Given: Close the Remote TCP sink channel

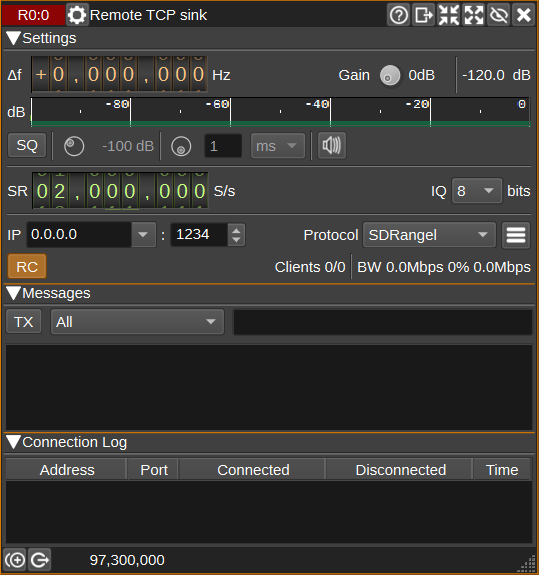Looking at the screenshot, I should [x=523, y=15].
